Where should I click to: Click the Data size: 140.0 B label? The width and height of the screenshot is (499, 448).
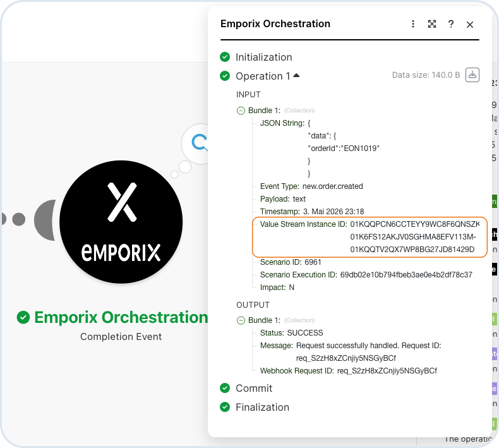pos(426,75)
